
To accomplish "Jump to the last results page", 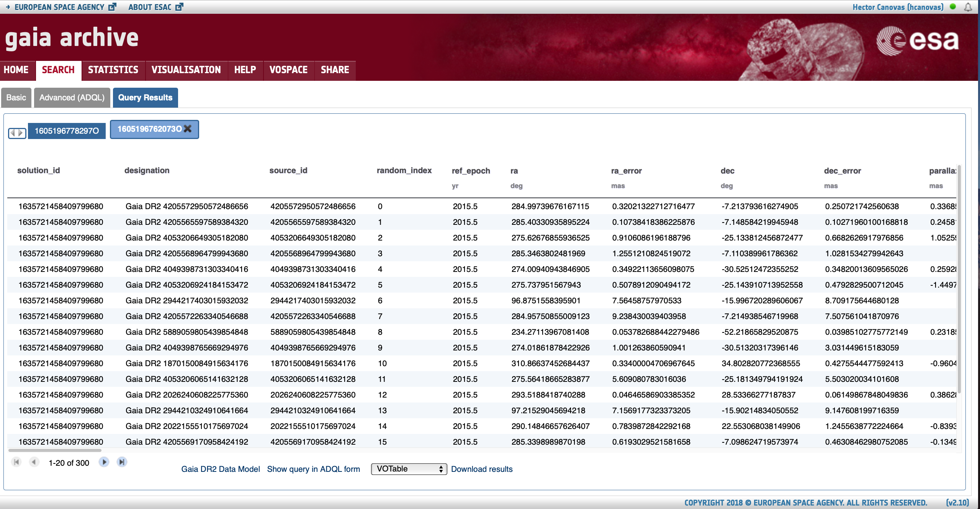I will pyautogui.click(x=122, y=462).
